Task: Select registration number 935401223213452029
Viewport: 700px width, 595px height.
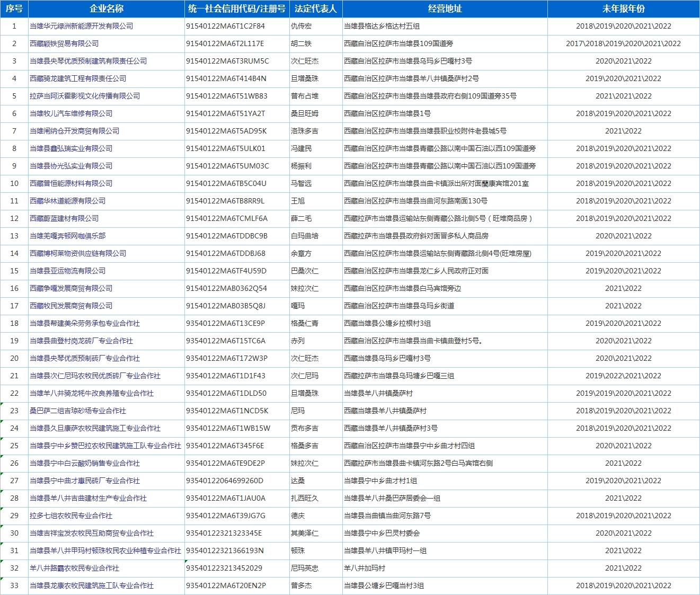Action: coord(224,568)
